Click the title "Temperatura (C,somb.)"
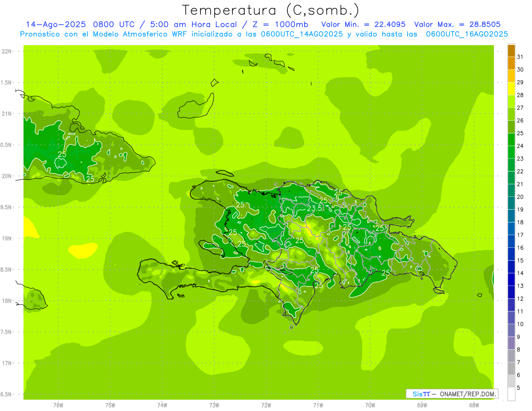This screenshot has width=532, height=411. 271,10
